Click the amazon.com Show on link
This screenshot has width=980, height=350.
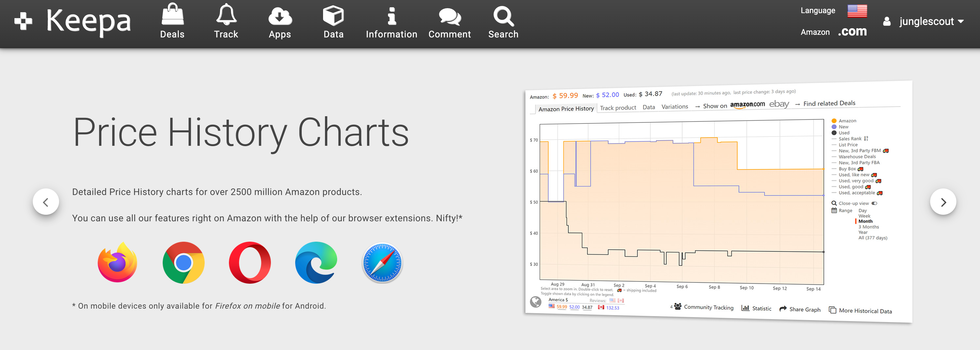[747, 105]
